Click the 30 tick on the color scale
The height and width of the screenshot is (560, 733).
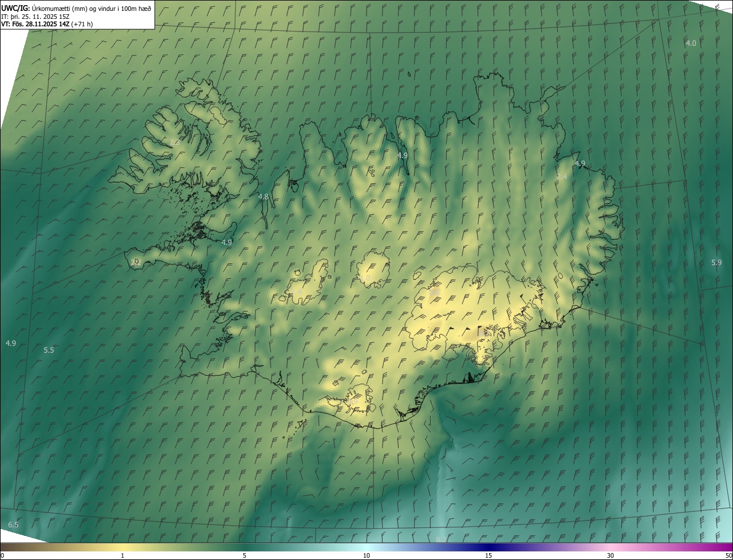[610, 555]
